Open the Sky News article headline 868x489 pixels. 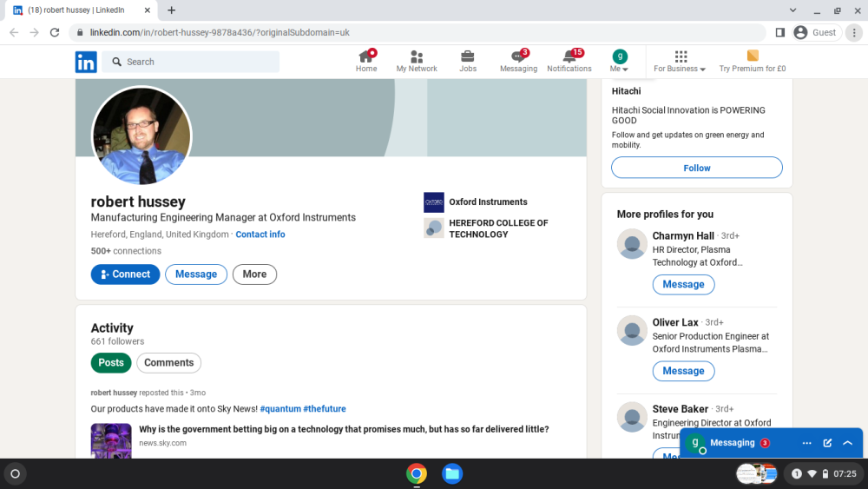[x=344, y=429]
